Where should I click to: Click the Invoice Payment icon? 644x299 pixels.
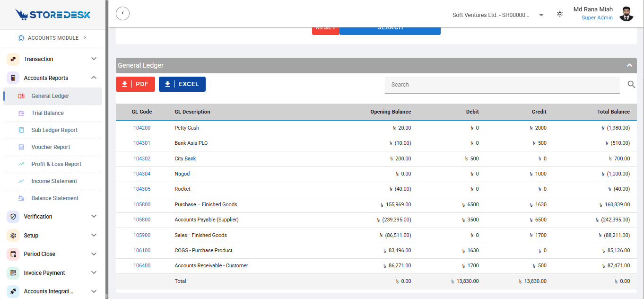(x=13, y=273)
